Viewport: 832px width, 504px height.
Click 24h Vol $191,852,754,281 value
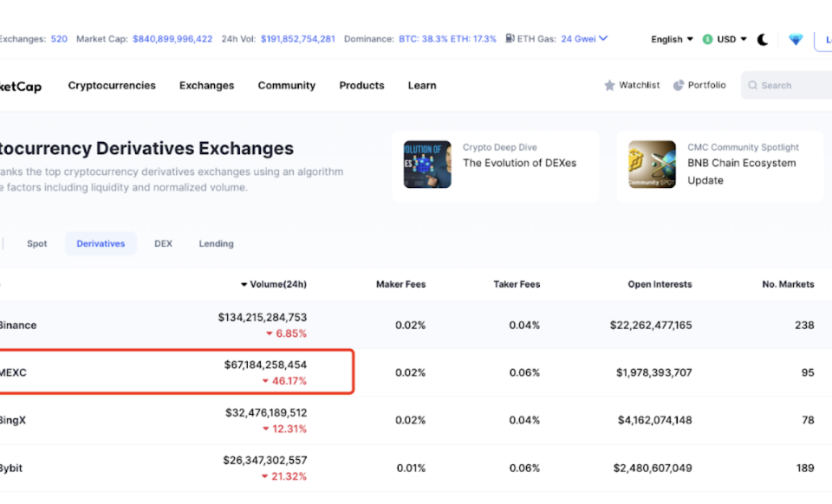[x=297, y=39]
